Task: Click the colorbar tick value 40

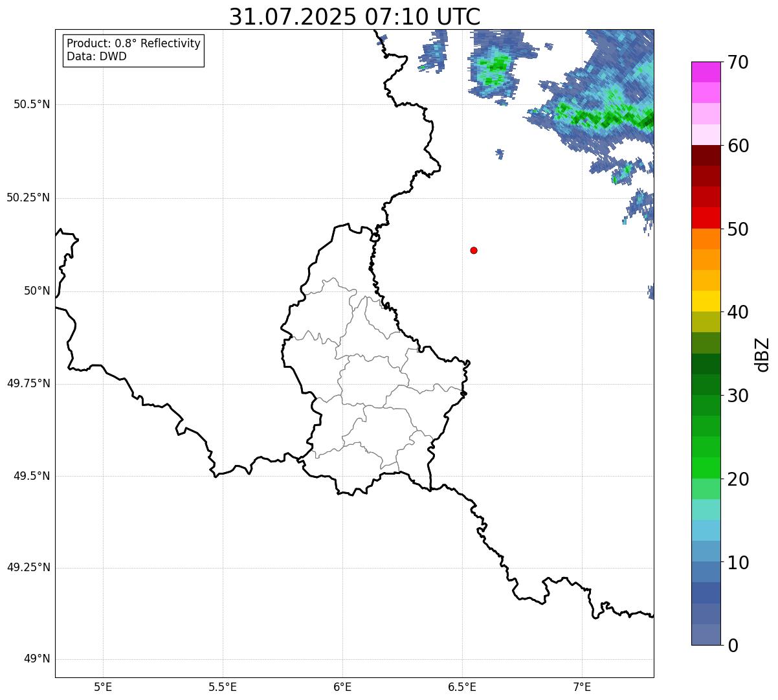Action: (x=738, y=312)
